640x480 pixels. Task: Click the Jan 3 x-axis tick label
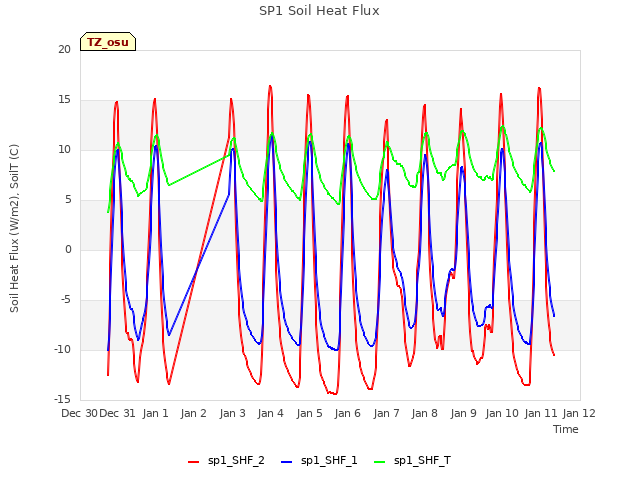click(x=233, y=413)
